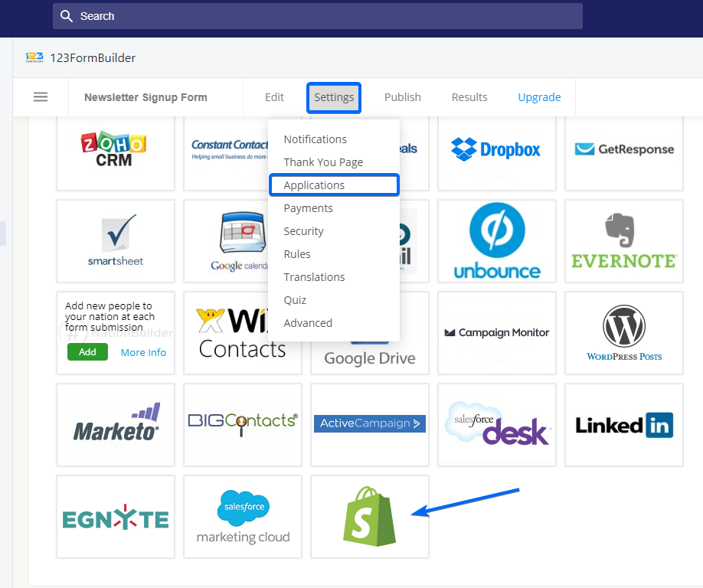Open More Info for NationBuilder
The image size is (703, 588).
(143, 351)
